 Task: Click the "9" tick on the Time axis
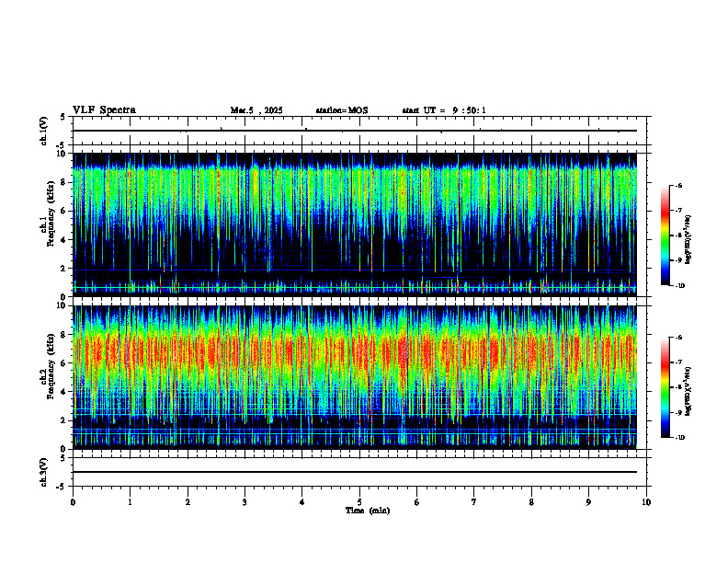(588, 502)
